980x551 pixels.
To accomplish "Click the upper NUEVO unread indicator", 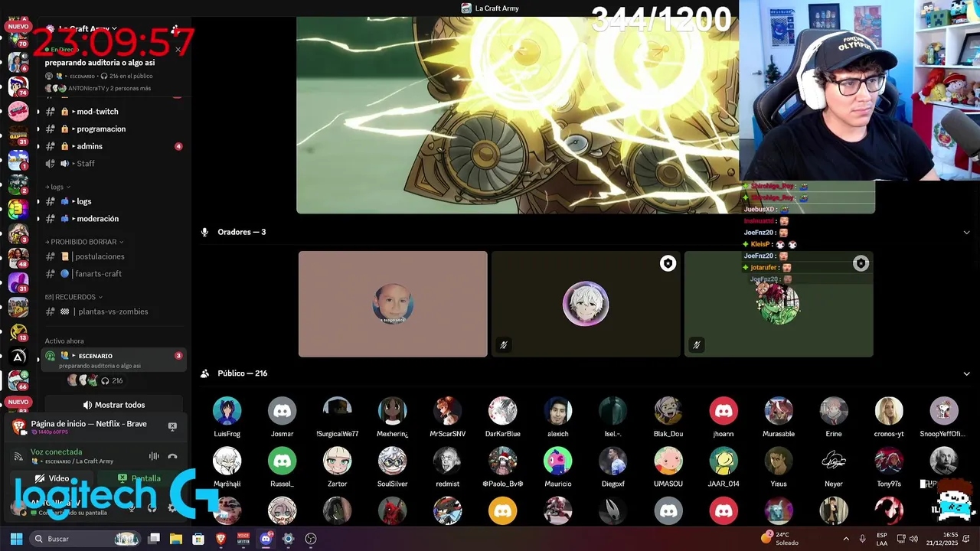I will point(18,27).
